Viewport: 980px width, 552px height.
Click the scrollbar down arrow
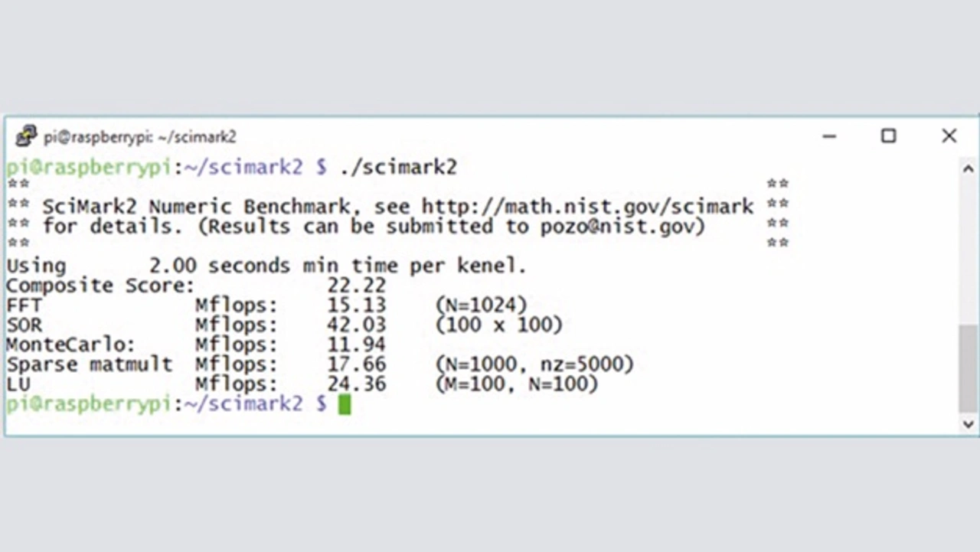pos(969,423)
